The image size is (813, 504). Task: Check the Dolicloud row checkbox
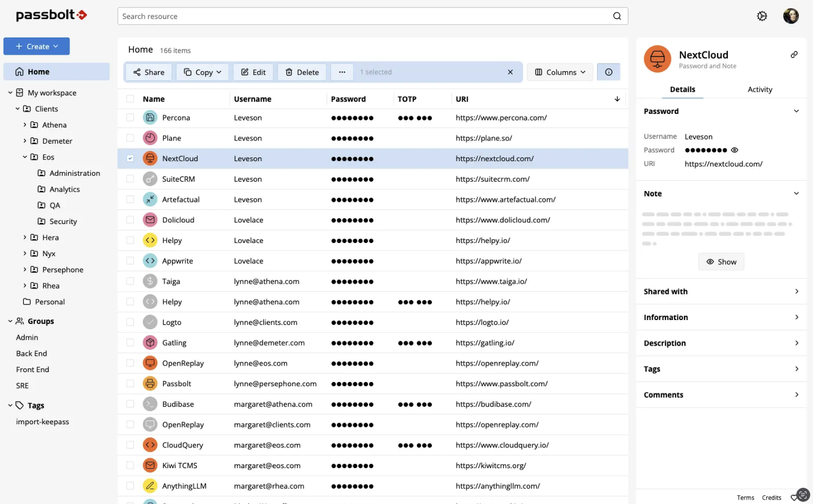pos(130,220)
